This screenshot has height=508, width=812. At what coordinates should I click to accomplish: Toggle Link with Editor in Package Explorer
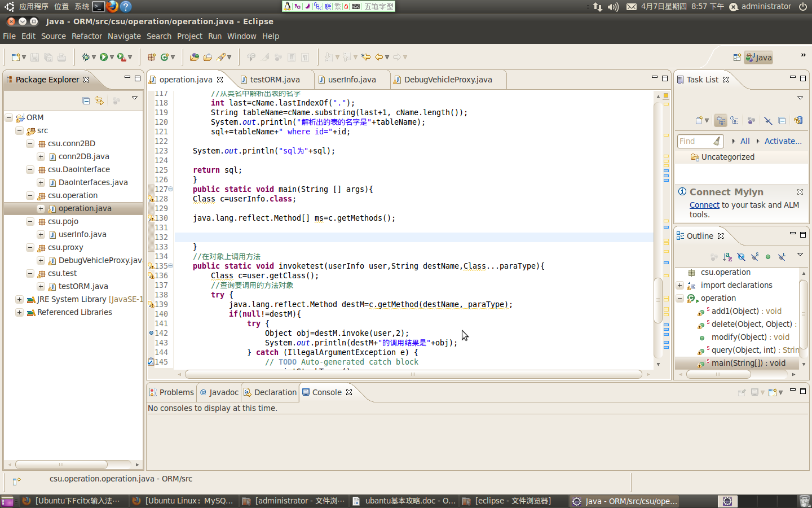[x=99, y=100]
